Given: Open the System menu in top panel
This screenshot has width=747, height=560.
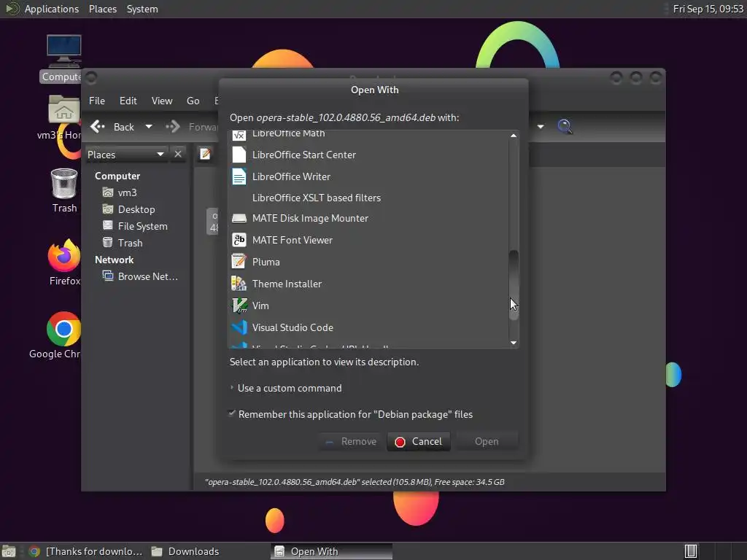Looking at the screenshot, I should (x=142, y=9).
